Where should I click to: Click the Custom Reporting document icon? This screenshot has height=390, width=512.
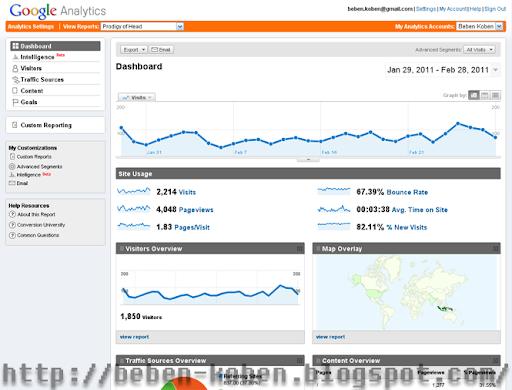coord(14,125)
